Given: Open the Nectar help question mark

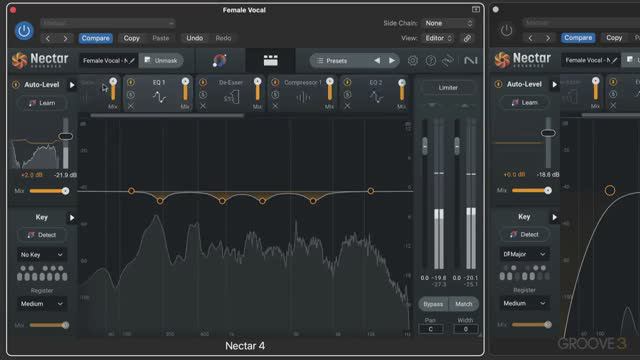Looking at the screenshot, I should (430, 60).
